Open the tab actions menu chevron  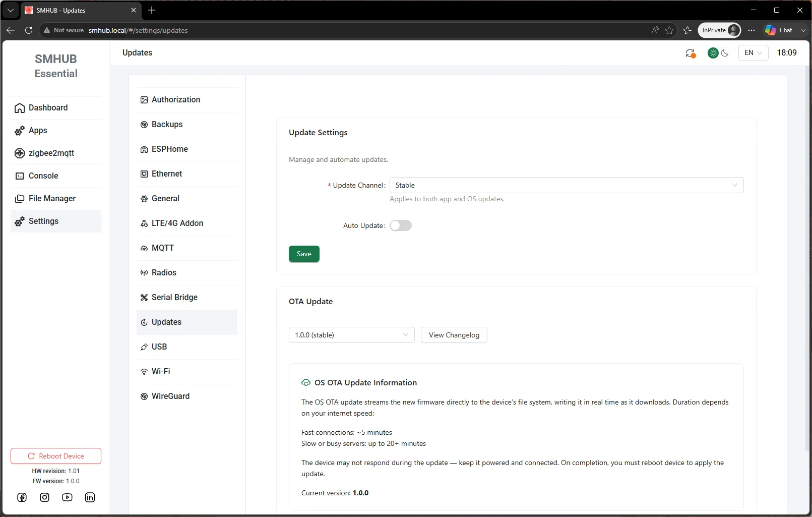[x=10, y=10]
